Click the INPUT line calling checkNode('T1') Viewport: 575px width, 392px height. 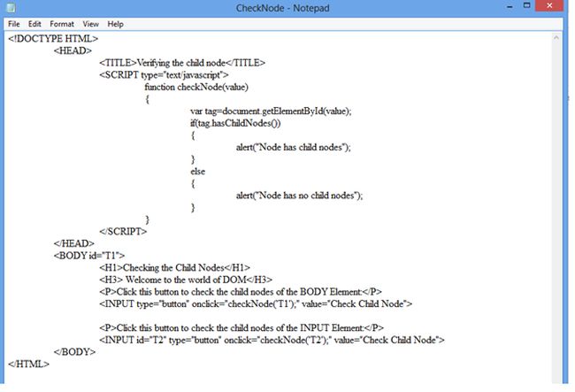pos(256,304)
